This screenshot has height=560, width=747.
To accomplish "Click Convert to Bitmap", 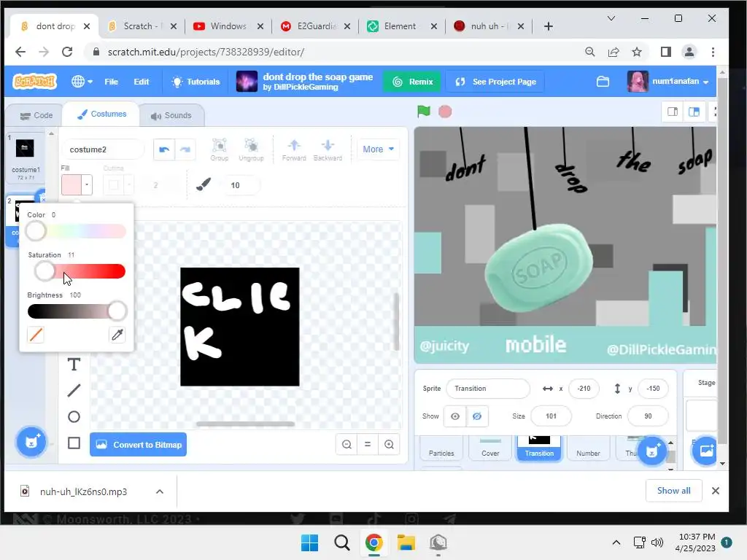I will tap(138, 444).
